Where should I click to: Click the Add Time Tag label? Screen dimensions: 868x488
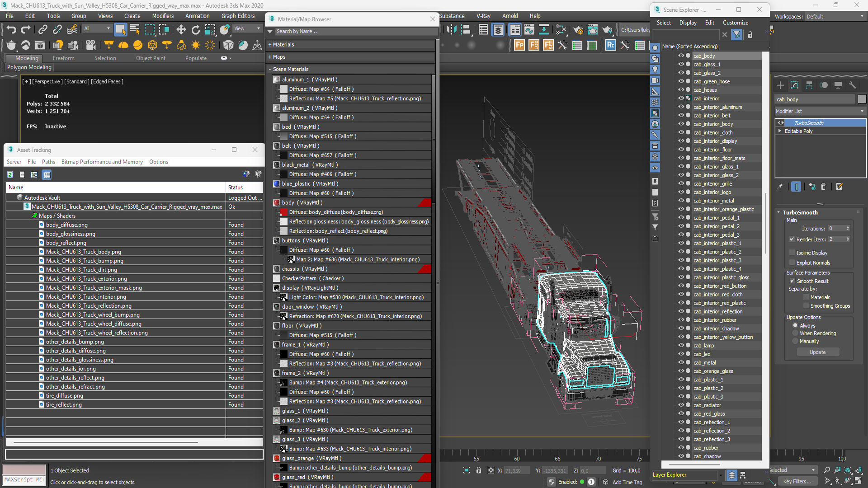627,482
